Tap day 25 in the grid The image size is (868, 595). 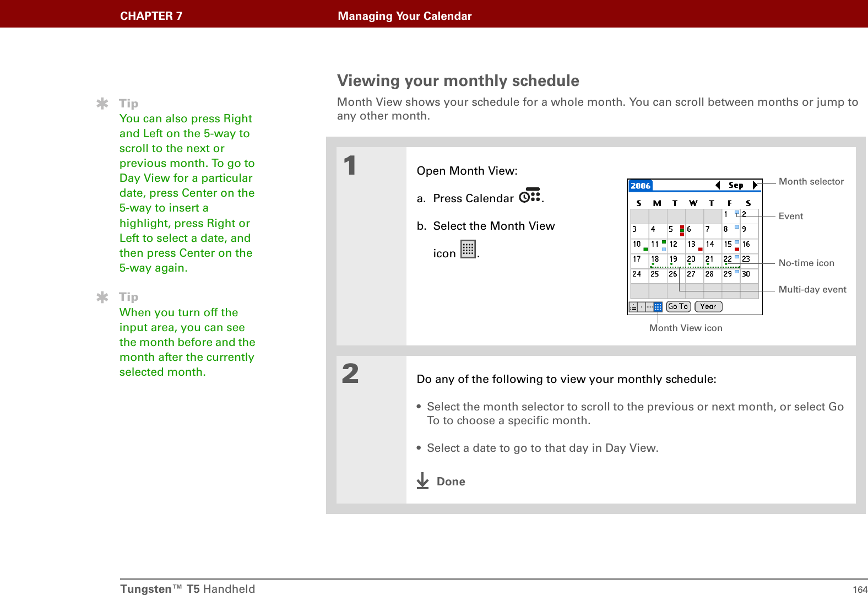pyautogui.click(x=658, y=276)
